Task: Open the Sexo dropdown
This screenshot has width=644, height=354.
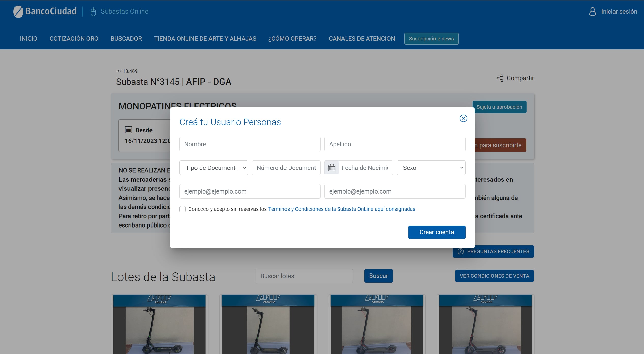Action: pyautogui.click(x=431, y=168)
